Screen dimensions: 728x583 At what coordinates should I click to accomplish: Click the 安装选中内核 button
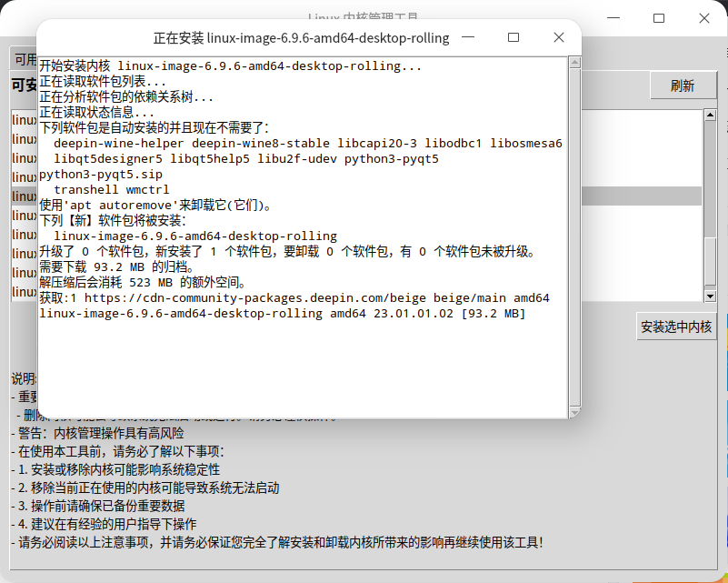(676, 327)
